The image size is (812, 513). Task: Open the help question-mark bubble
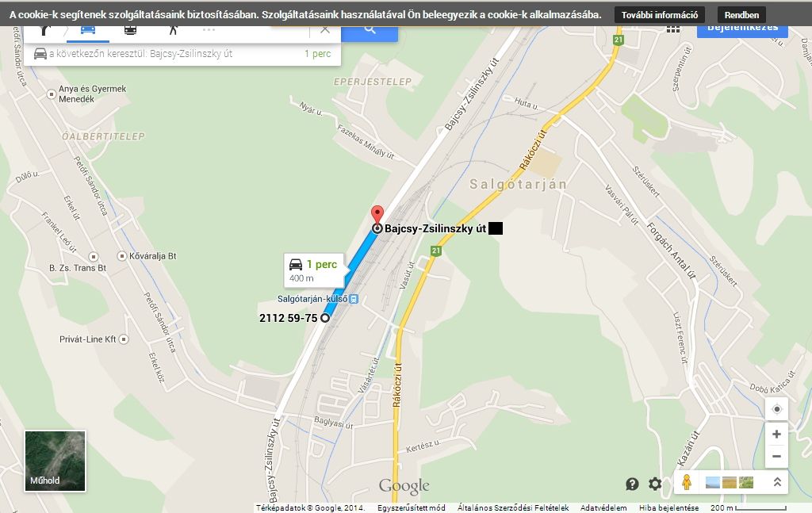pos(632,484)
